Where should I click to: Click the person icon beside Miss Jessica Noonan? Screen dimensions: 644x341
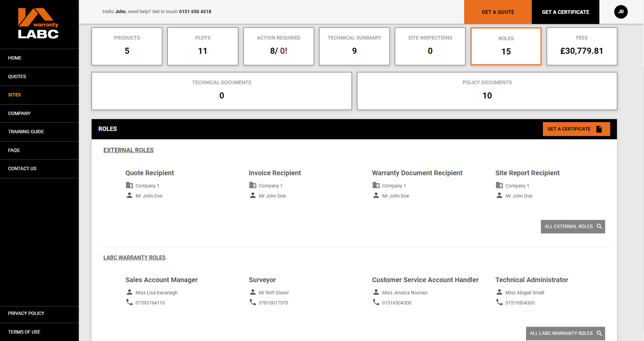tap(376, 292)
